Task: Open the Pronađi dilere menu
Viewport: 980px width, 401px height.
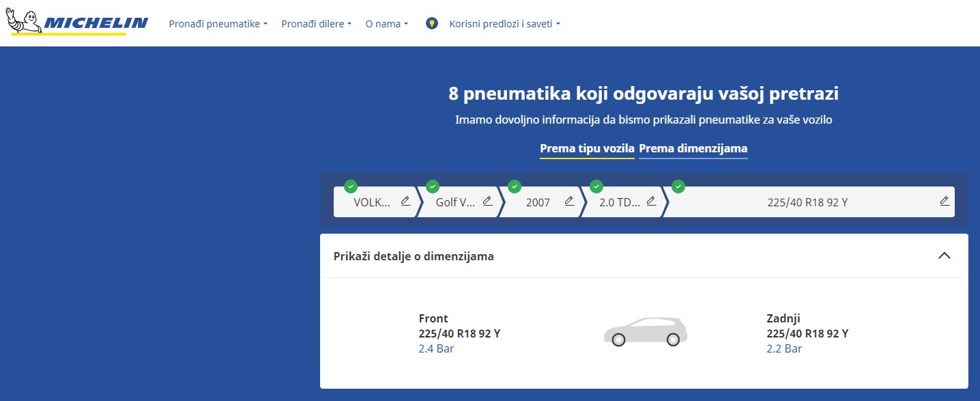Action: pyautogui.click(x=317, y=24)
